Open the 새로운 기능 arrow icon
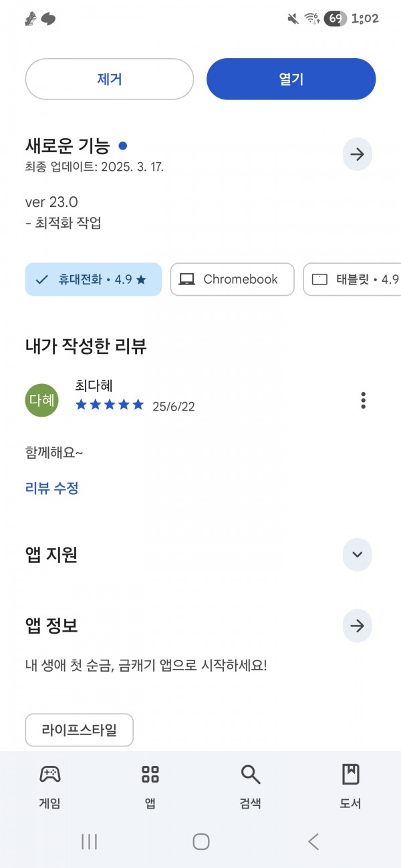This screenshot has width=401, height=868. tap(357, 154)
